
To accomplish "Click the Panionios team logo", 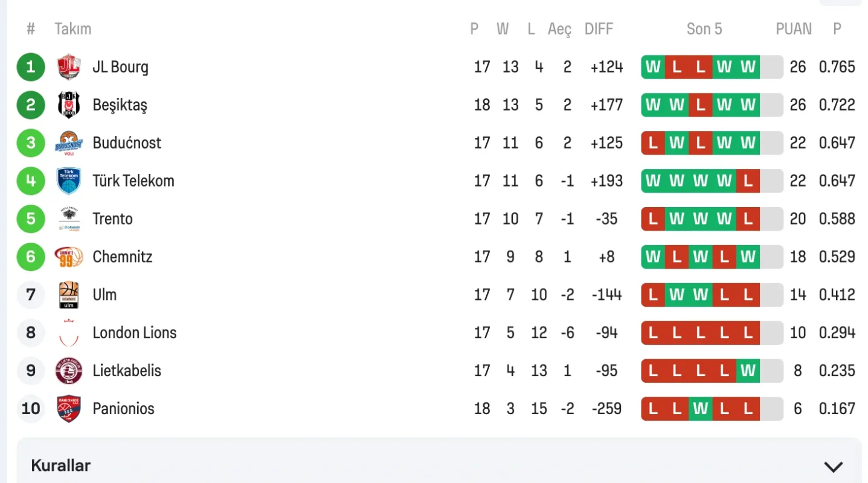I will 69,409.
